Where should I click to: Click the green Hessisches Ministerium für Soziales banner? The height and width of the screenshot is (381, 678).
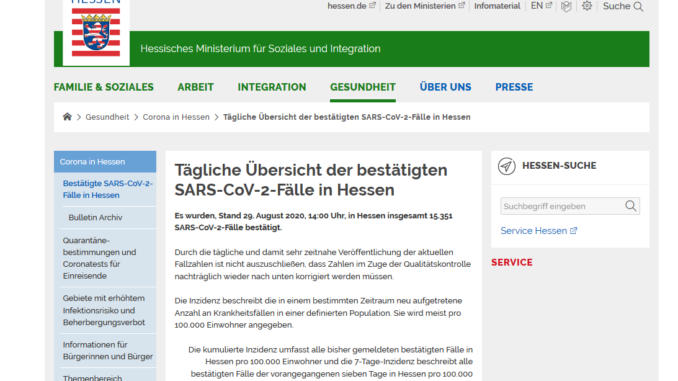[x=352, y=49]
